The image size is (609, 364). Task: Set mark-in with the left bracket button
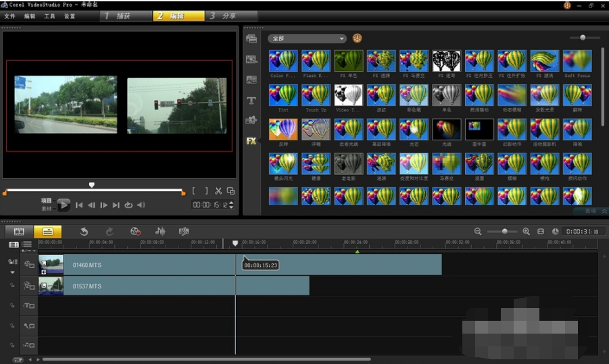point(194,191)
